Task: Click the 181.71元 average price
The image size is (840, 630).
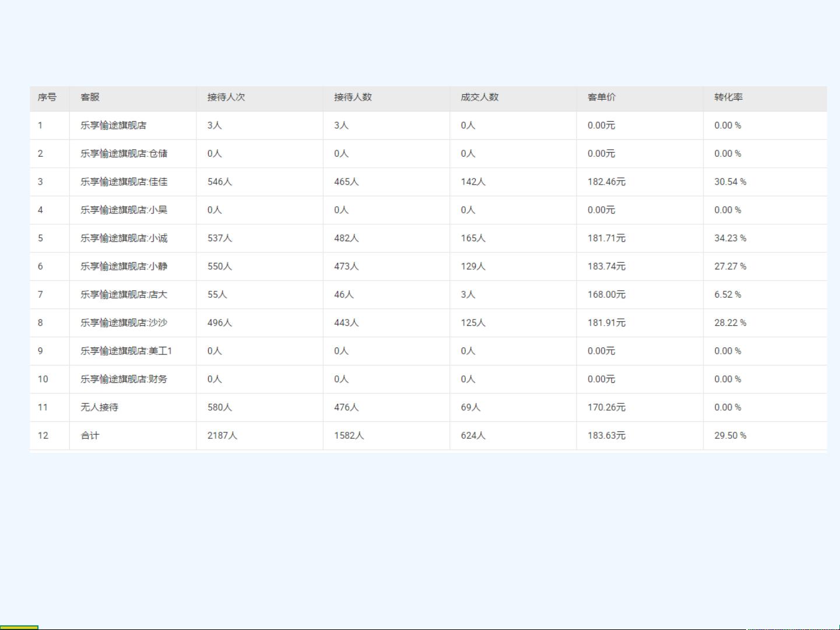Action: click(x=606, y=238)
